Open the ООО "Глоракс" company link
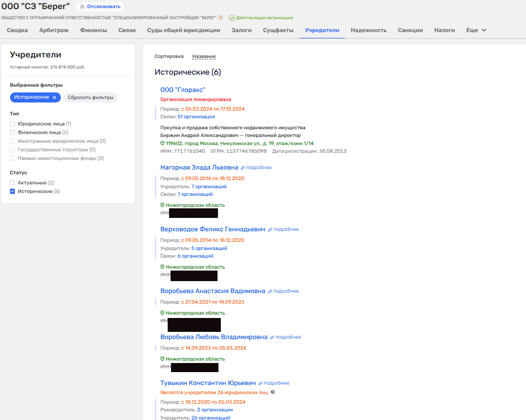This screenshot has height=420, width=526. 183,90
